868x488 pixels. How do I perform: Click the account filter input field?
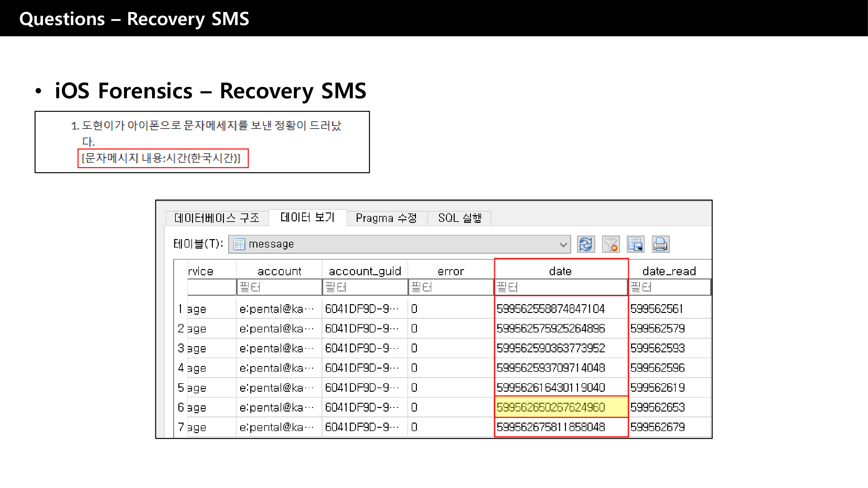(279, 287)
